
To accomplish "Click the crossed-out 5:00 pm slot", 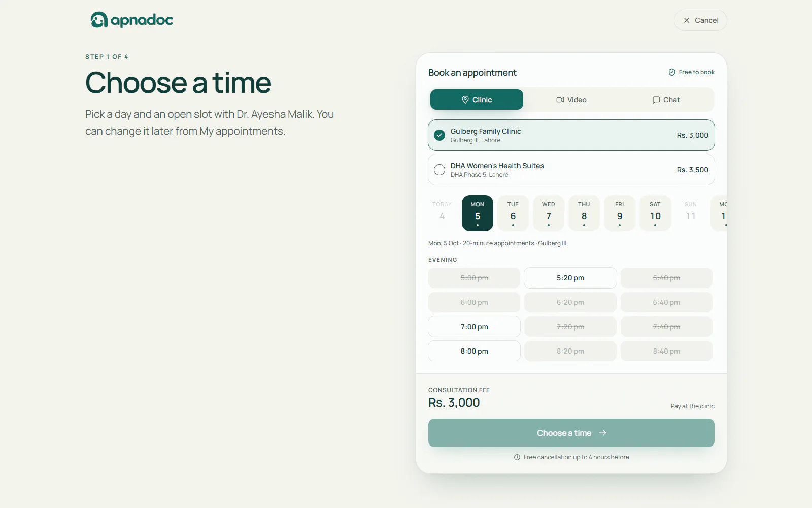I will click(475, 278).
